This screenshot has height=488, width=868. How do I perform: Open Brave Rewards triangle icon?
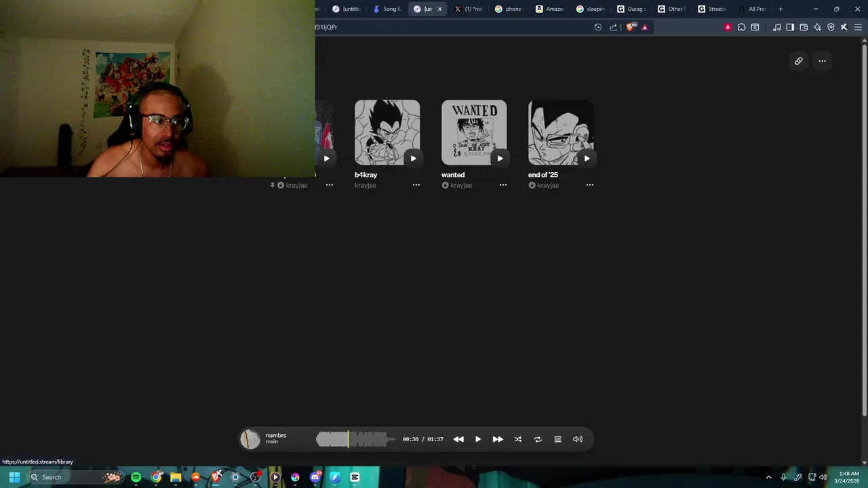click(645, 27)
